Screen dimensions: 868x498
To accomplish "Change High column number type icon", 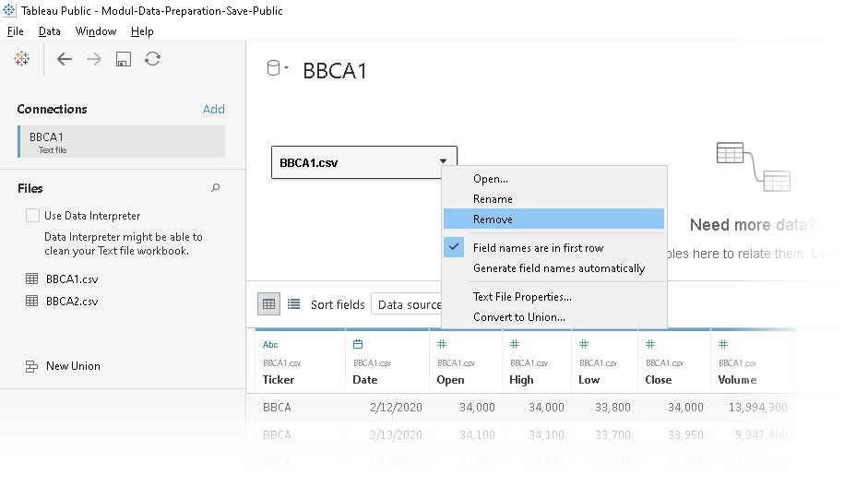I will pos(515,344).
